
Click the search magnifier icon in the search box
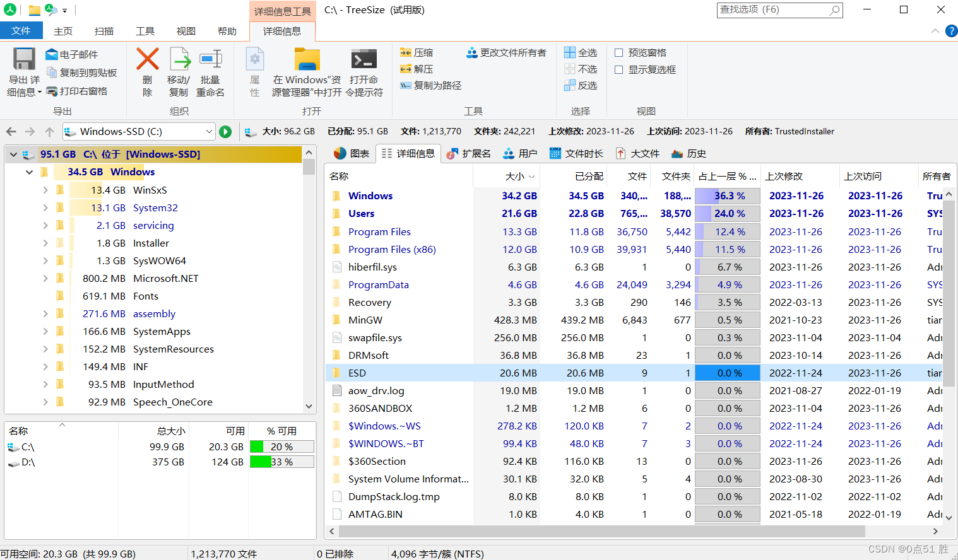pos(835,10)
